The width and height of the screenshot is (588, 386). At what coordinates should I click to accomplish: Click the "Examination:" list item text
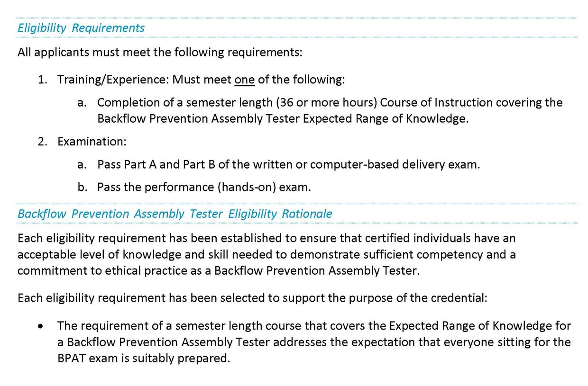[92, 141]
